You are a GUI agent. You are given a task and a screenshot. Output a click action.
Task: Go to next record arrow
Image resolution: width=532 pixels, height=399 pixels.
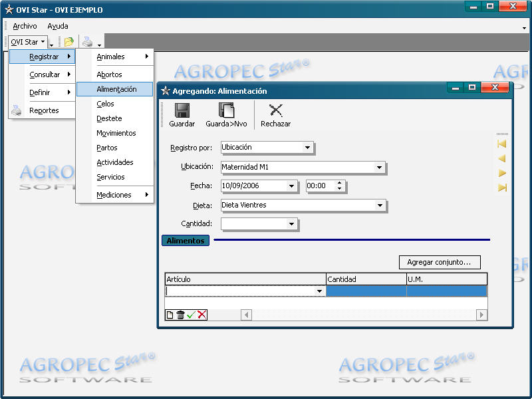coord(502,173)
